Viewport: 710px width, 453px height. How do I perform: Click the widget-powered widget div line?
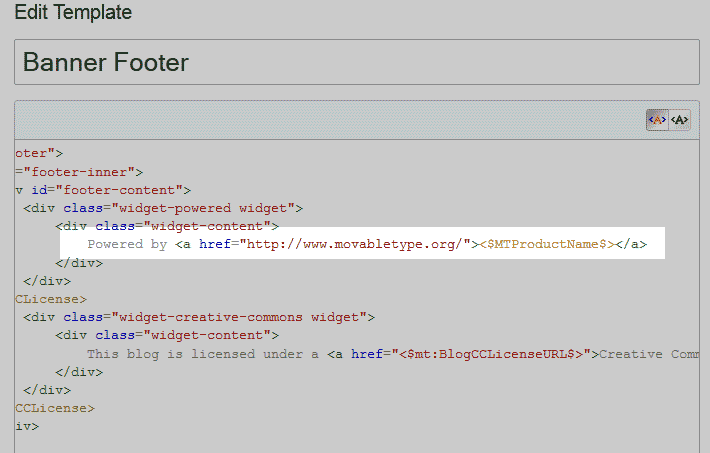[163, 208]
